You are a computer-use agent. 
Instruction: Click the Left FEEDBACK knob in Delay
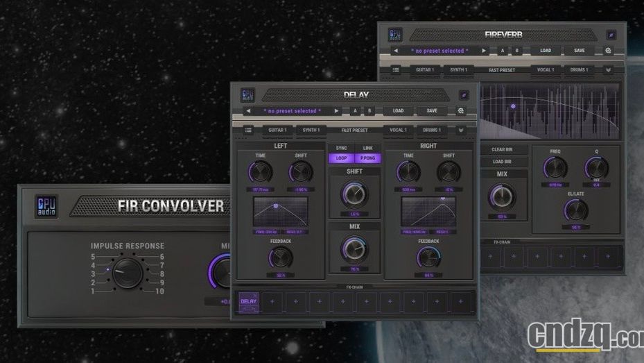coord(281,258)
